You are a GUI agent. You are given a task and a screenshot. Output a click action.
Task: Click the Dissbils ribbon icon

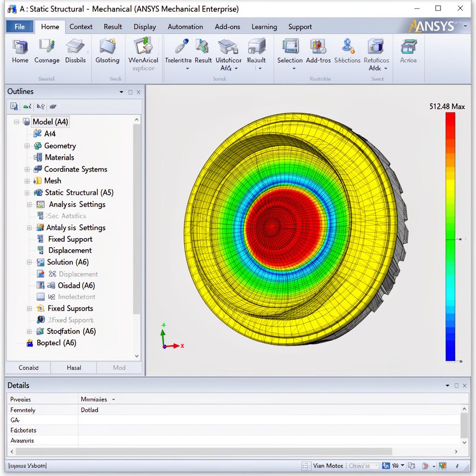[75, 46]
